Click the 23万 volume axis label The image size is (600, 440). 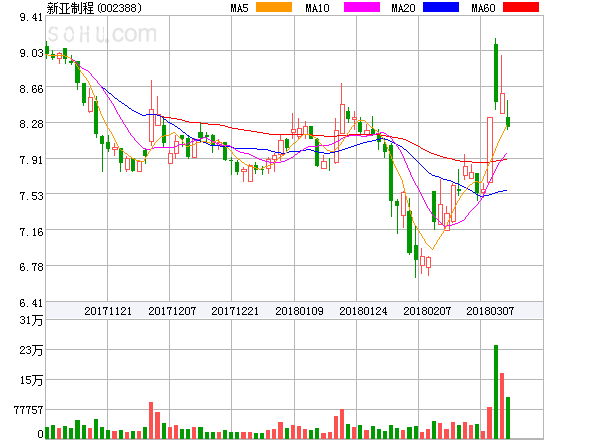point(31,350)
